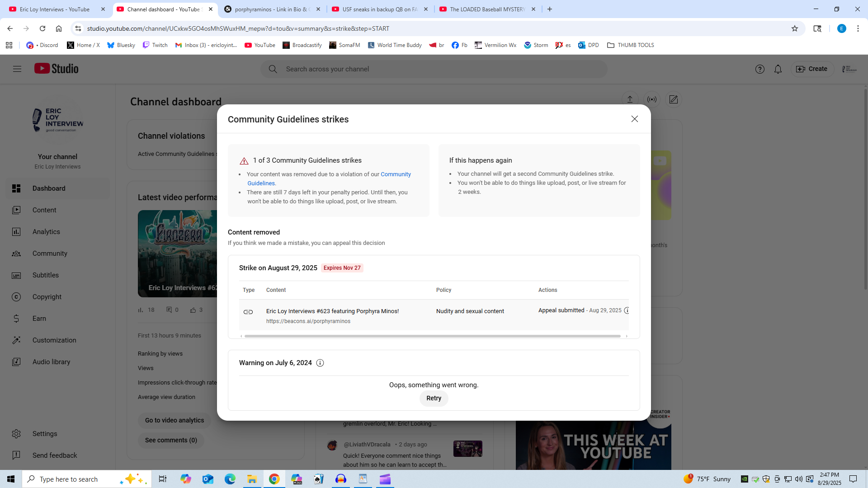
Task: Open the notifications bell icon
Action: [x=778, y=69]
